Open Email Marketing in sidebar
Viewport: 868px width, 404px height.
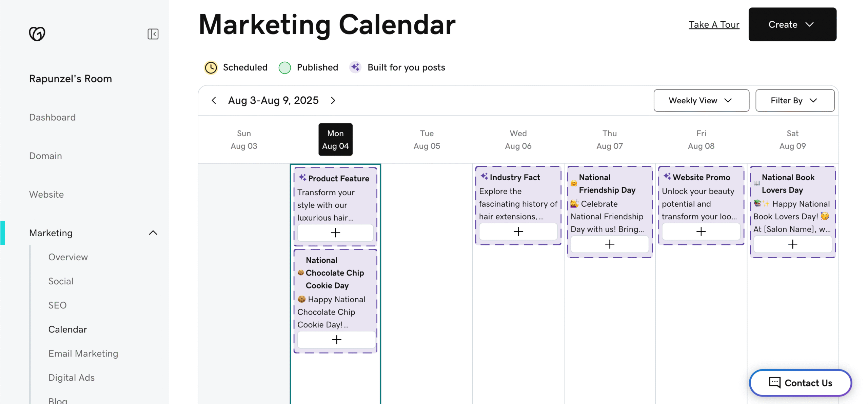point(83,353)
